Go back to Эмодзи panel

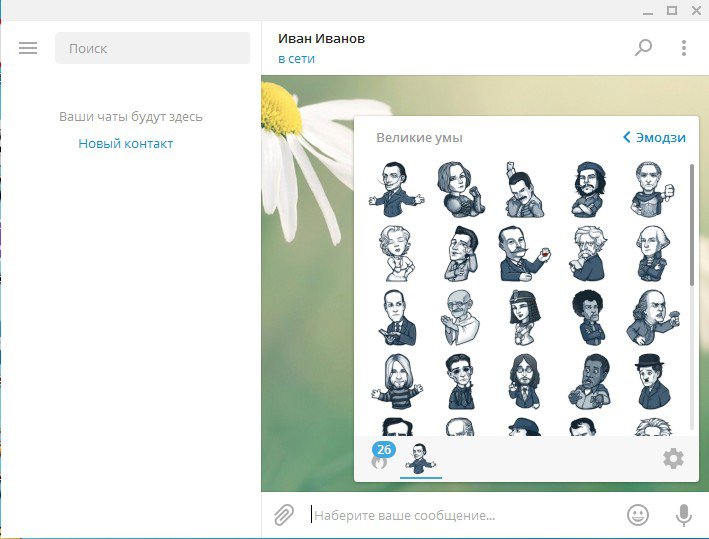(654, 137)
